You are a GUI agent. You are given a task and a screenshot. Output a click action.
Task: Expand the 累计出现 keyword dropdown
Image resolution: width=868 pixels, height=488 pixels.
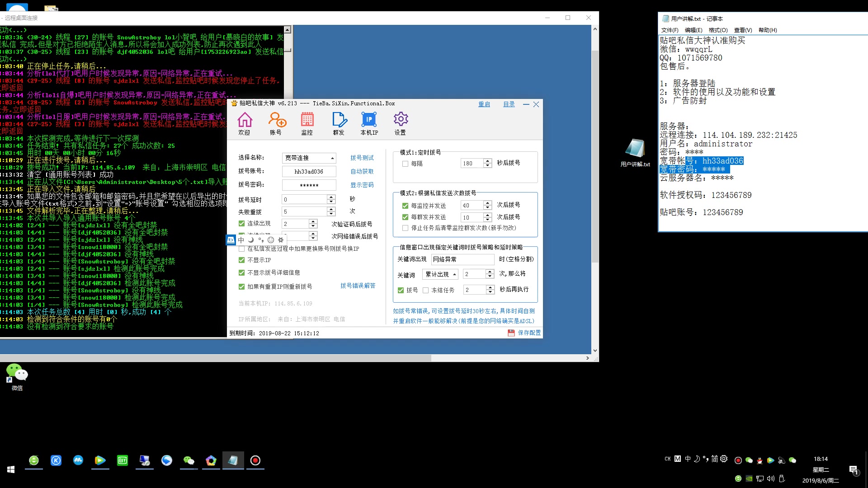[x=454, y=274]
